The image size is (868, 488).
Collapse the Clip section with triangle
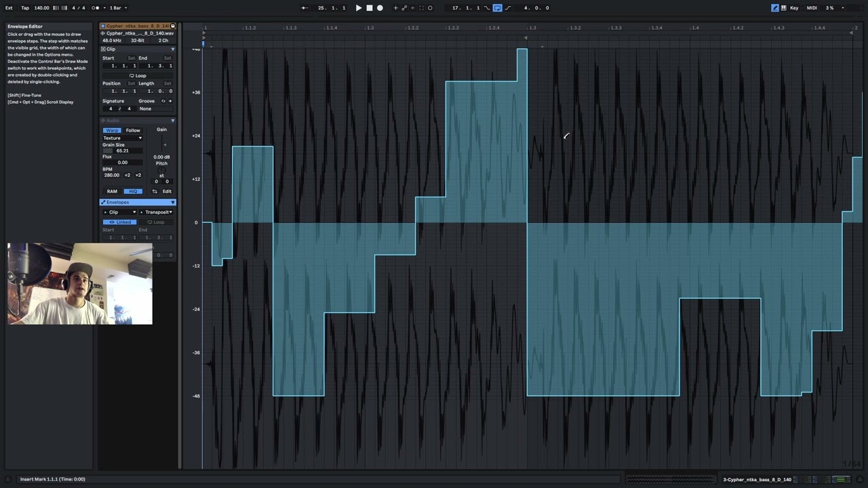[x=172, y=49]
